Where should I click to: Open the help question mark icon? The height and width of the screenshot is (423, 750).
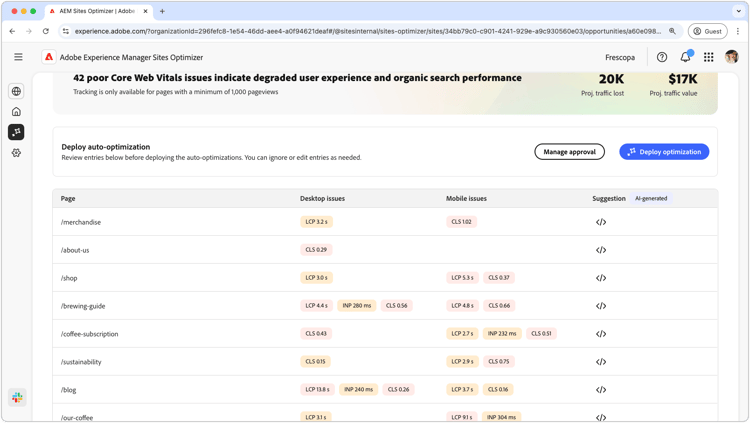point(662,57)
